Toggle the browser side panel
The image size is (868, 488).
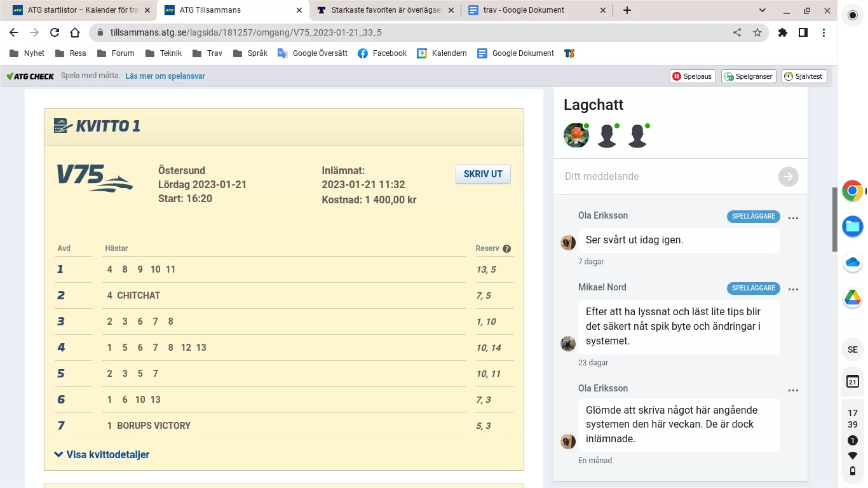pyautogui.click(x=803, y=32)
